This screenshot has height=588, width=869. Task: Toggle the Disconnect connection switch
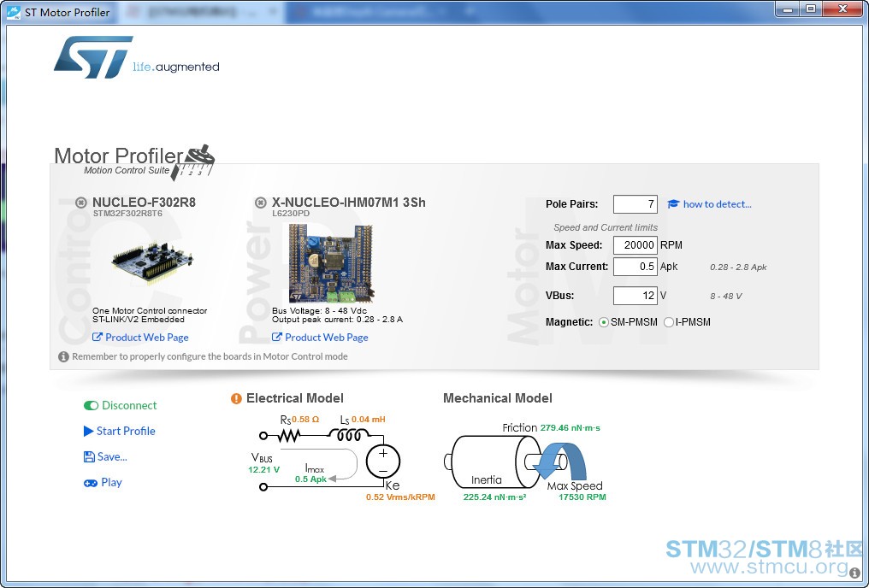(91, 406)
